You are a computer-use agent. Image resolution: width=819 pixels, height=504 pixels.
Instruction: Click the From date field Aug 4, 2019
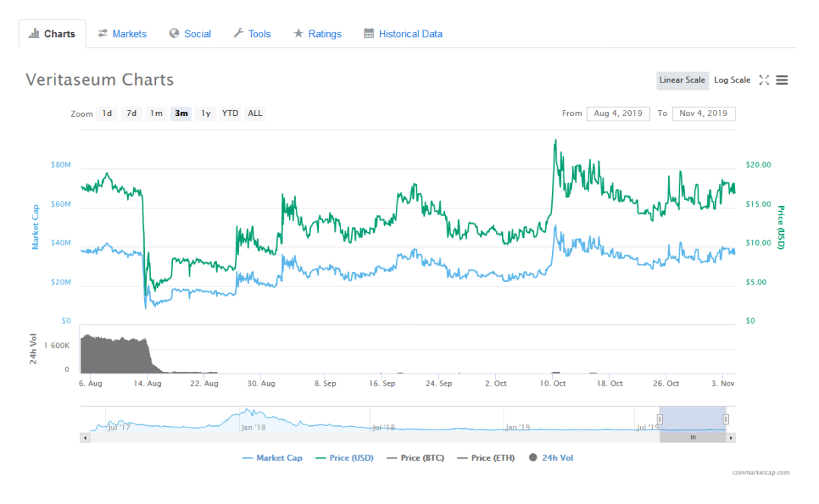619,114
